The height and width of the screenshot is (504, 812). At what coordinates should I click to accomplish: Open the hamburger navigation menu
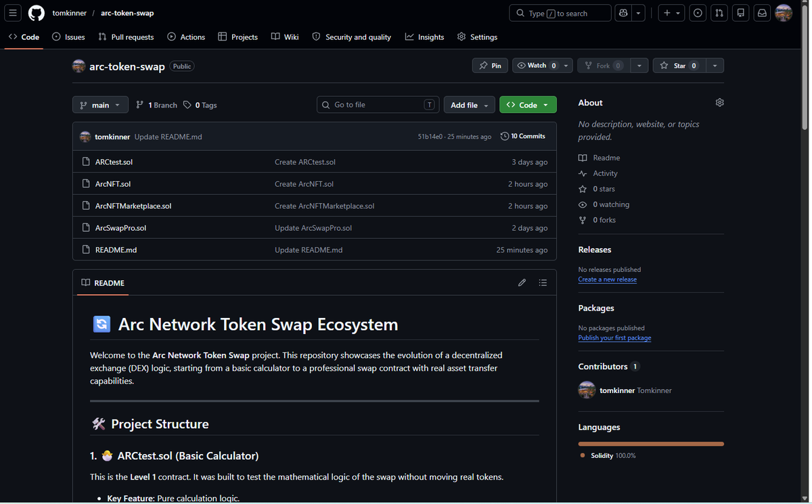pos(13,13)
